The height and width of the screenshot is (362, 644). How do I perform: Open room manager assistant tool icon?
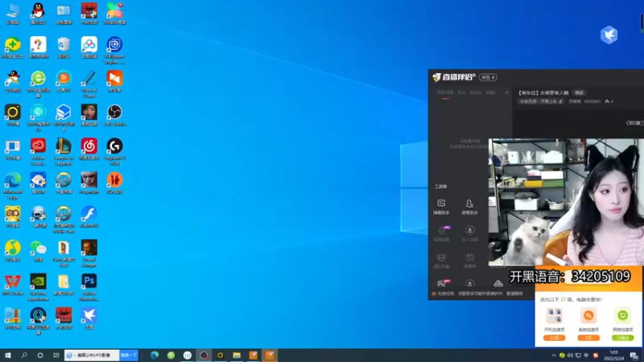coord(469,207)
